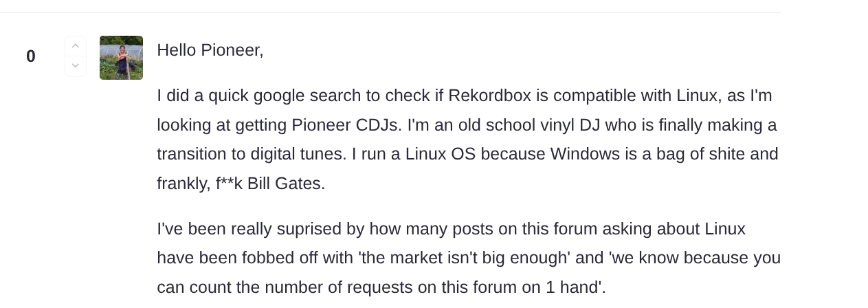This screenshot has width=868, height=308.
Task: Click the greeting 'Hello Pioneer,'
Action: (x=210, y=50)
